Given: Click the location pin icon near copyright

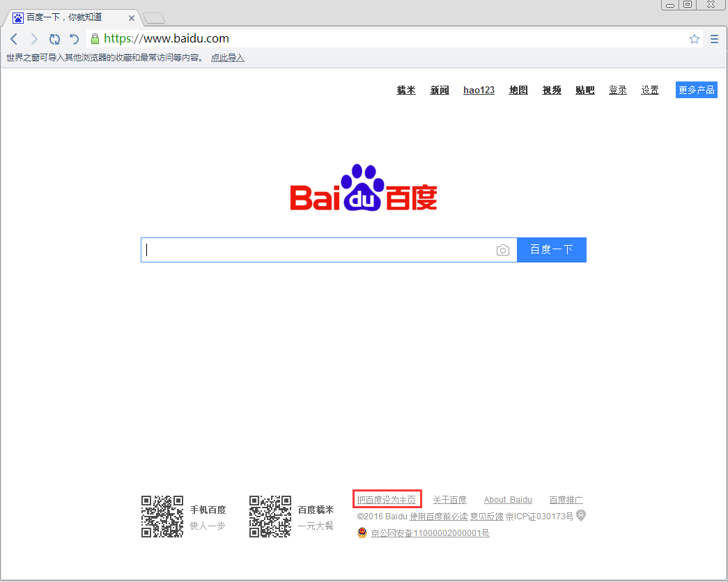Looking at the screenshot, I should [x=581, y=516].
